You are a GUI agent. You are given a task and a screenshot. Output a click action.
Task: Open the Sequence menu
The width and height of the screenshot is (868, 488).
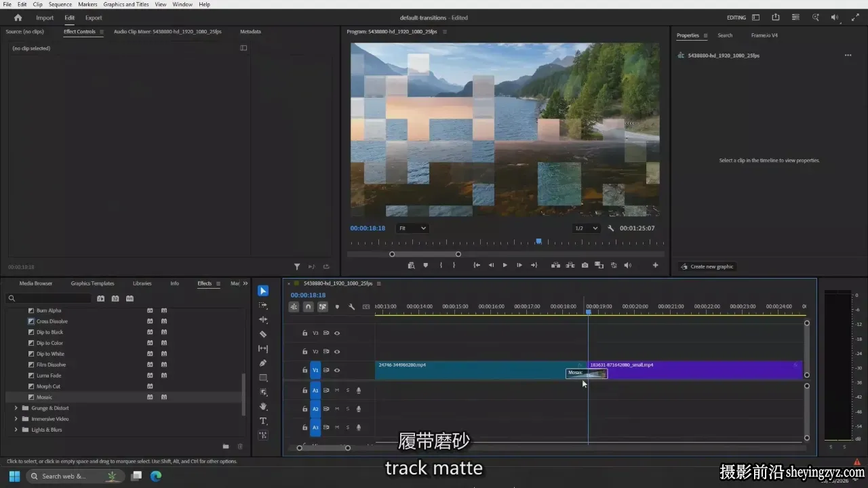pos(60,4)
